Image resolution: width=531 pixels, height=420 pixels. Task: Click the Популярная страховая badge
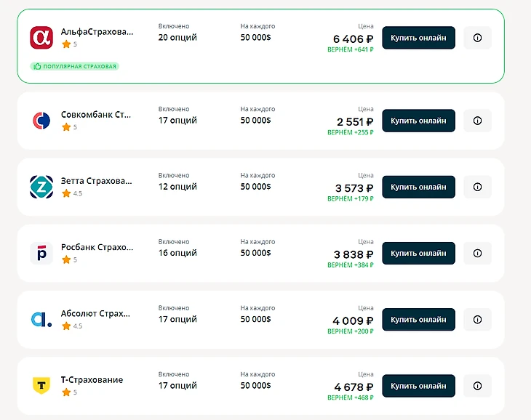click(x=74, y=66)
